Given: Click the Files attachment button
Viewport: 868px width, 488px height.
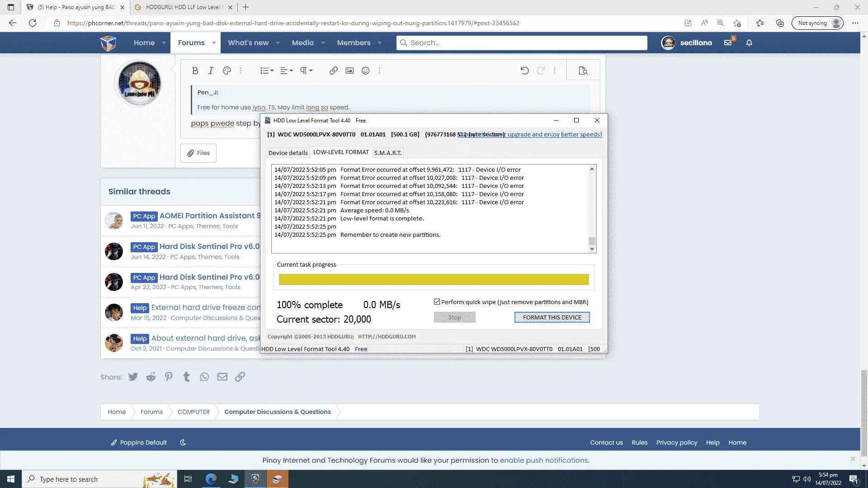Looking at the screenshot, I should pyautogui.click(x=198, y=153).
